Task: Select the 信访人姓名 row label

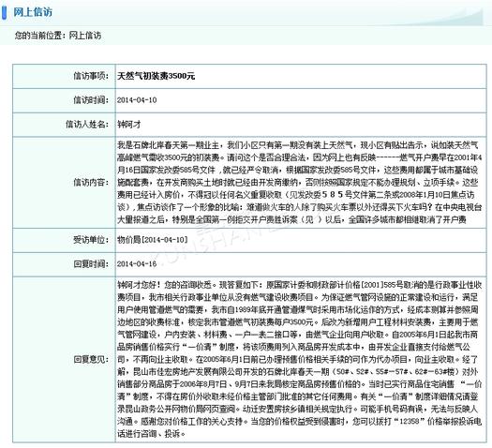Action: 87,125
